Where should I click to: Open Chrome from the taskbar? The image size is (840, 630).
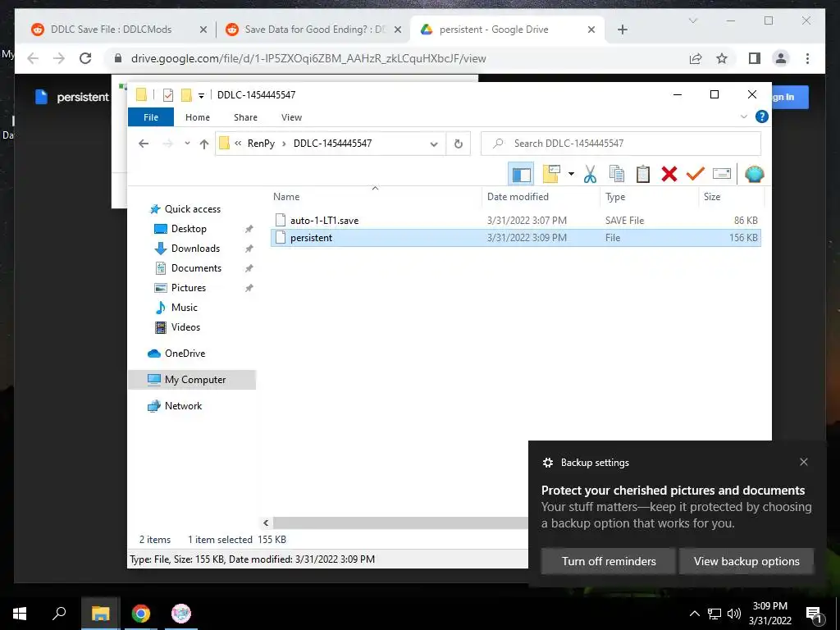tap(141, 614)
